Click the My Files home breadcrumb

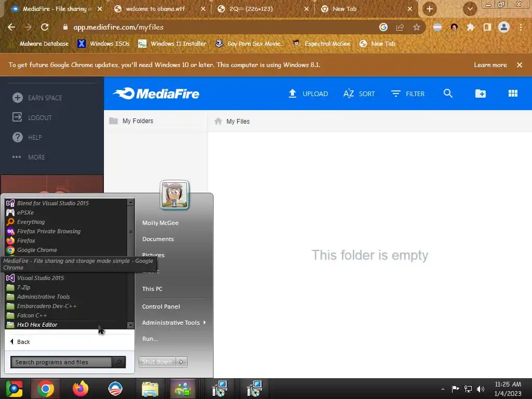click(232, 121)
